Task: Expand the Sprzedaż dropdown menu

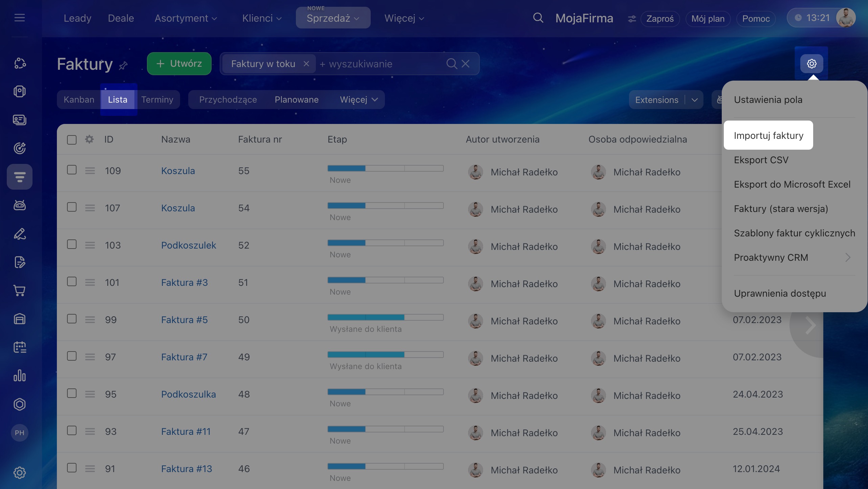Action: click(x=333, y=18)
